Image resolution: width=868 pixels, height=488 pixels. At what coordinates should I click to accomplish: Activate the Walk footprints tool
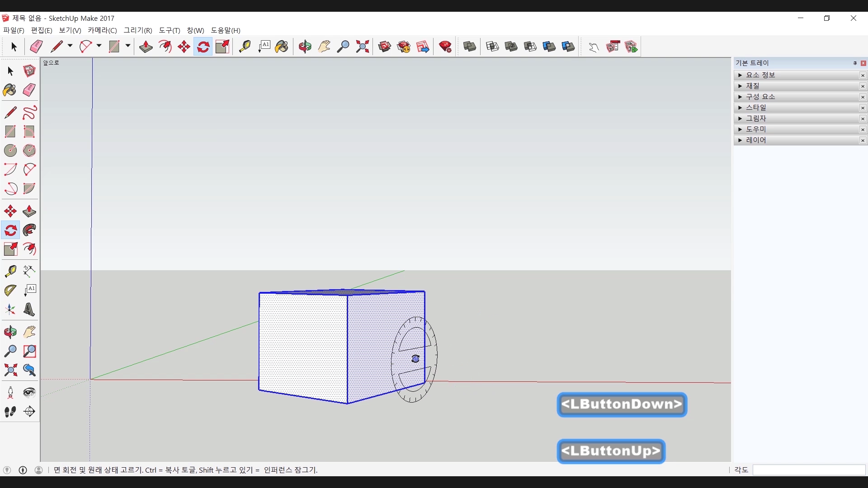(10, 412)
